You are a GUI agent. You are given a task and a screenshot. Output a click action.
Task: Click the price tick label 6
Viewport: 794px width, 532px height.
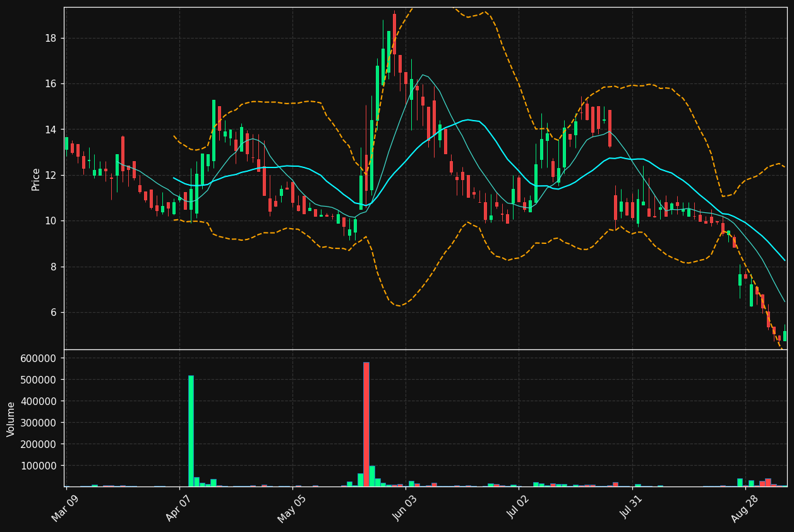coord(54,312)
